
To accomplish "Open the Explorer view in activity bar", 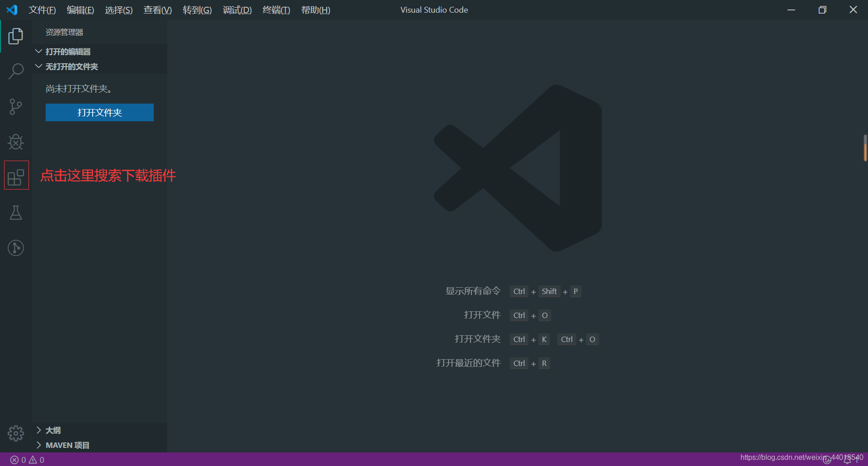I will point(16,36).
